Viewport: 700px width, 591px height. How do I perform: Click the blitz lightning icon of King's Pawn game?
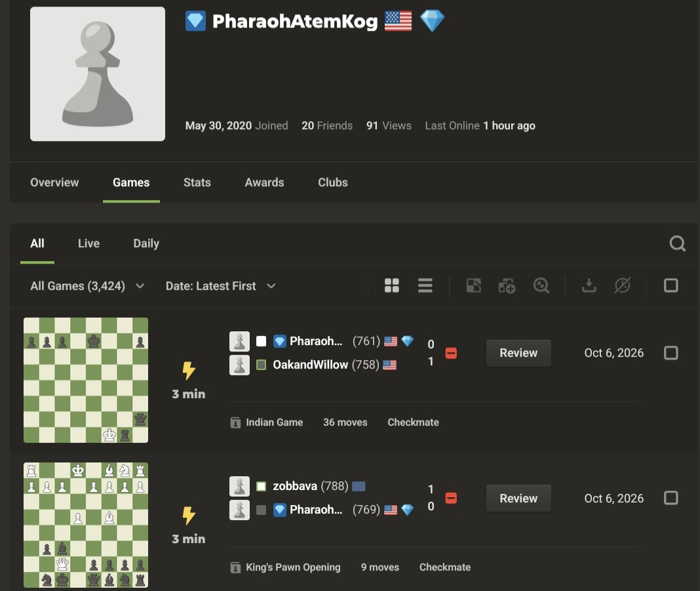[189, 516]
